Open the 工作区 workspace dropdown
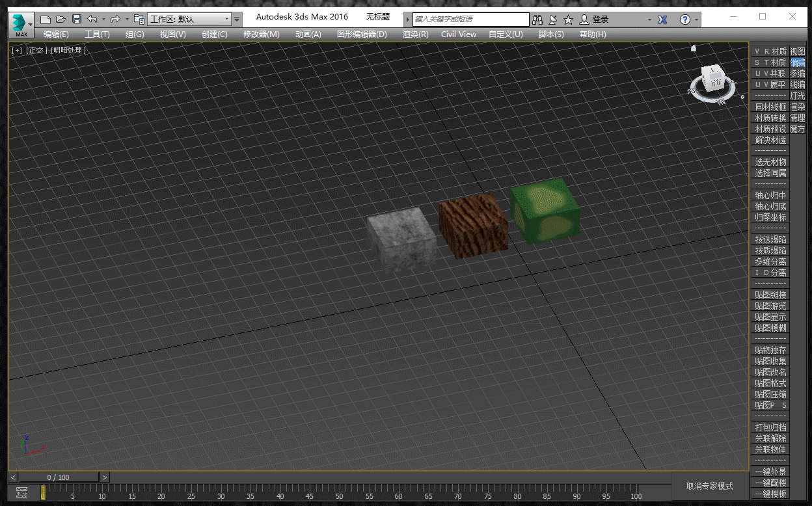The width and height of the screenshot is (812, 506). (x=189, y=20)
